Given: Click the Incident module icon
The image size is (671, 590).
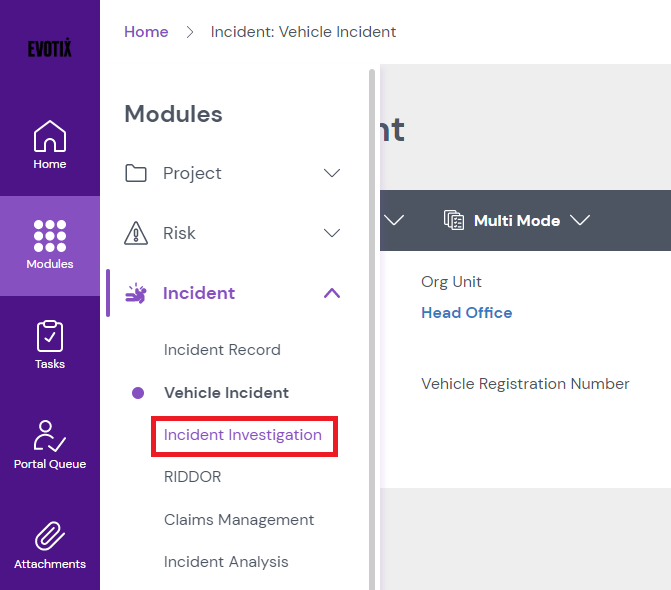Looking at the screenshot, I should (136, 293).
